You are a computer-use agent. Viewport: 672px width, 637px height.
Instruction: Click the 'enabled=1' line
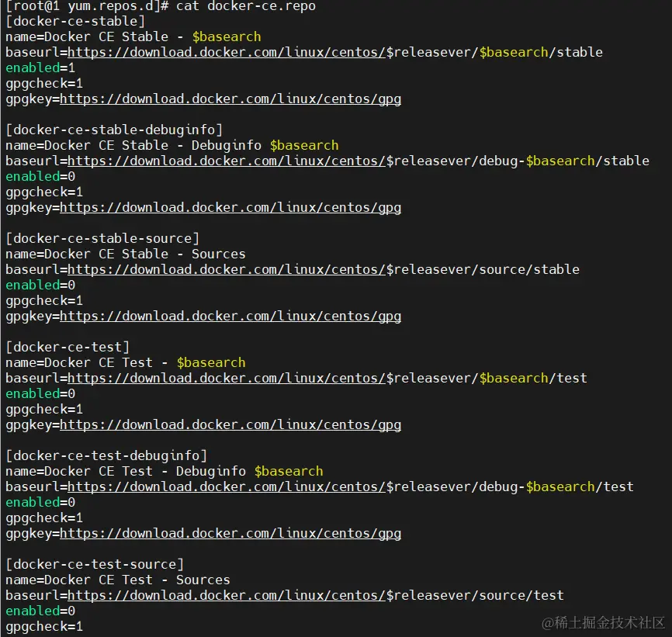[x=40, y=68]
